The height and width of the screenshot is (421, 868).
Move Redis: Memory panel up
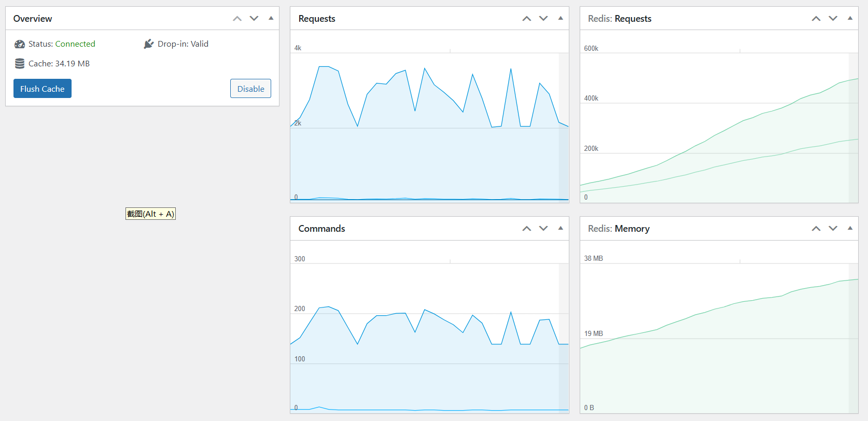[x=816, y=229]
